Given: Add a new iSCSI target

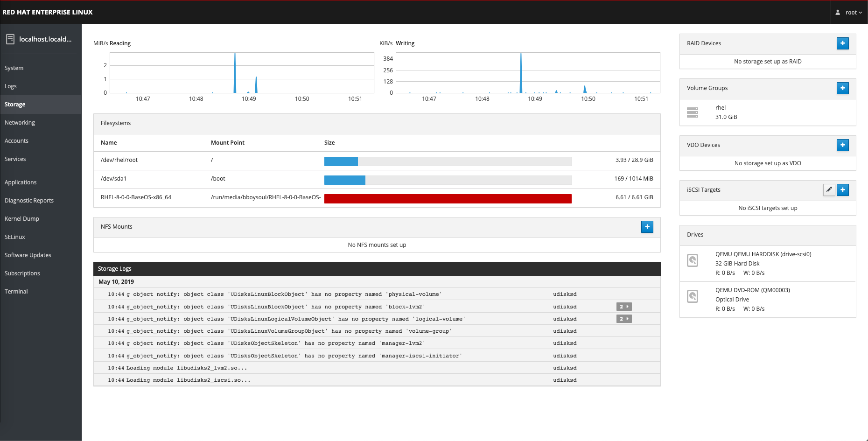Looking at the screenshot, I should tap(842, 190).
